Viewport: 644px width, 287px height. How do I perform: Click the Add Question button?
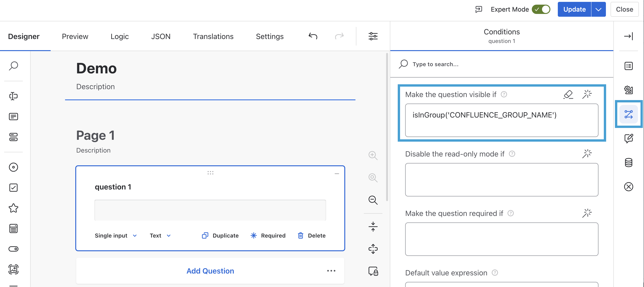[210, 271]
